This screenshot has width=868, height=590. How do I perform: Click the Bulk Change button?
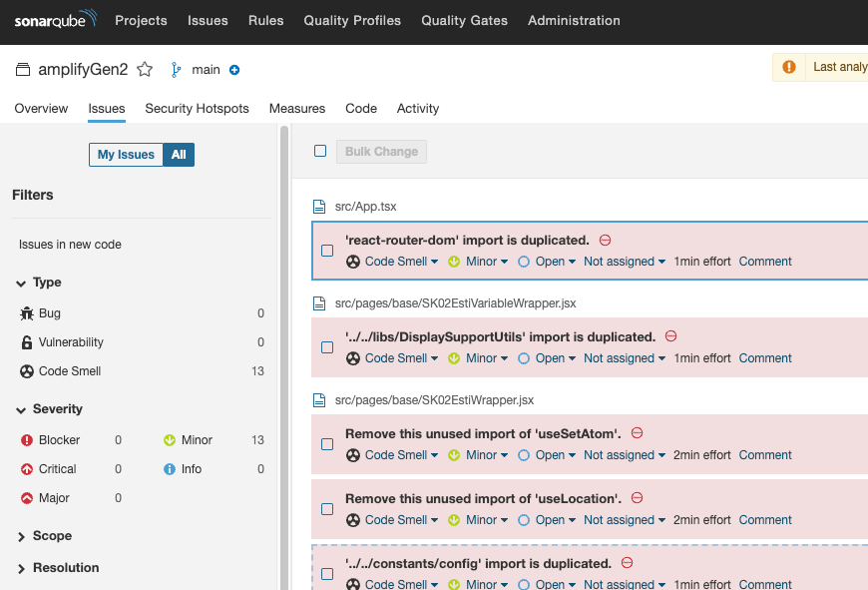tap(381, 152)
